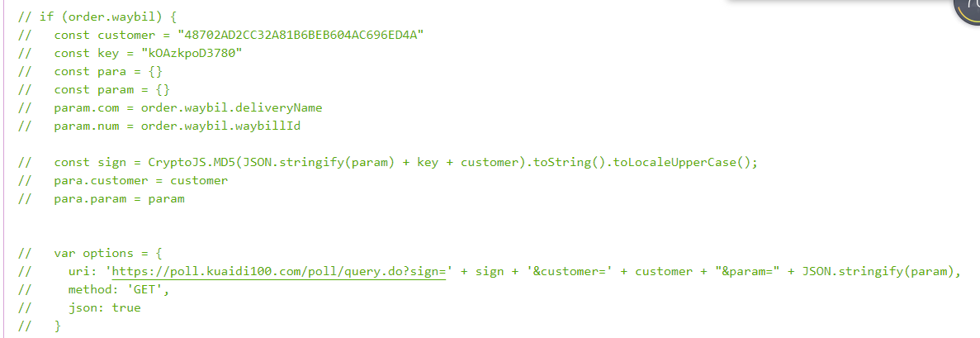Click the 'json: true' line
Screen dimensions: 980x338
point(80,308)
